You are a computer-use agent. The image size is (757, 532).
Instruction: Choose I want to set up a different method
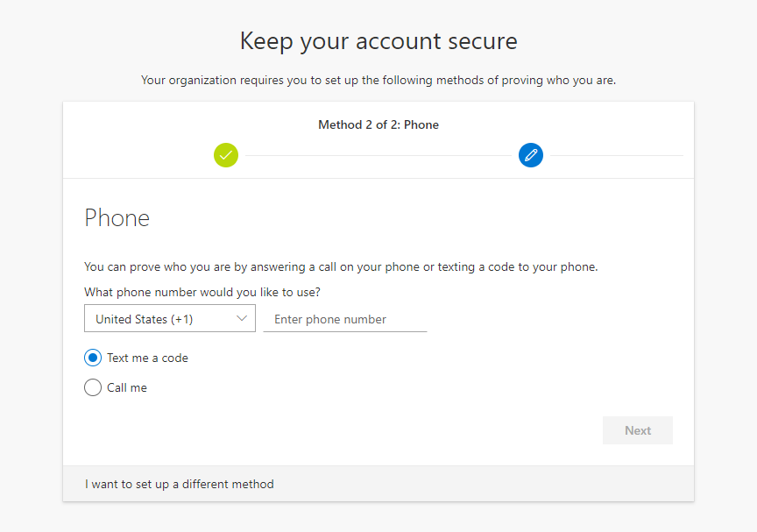tap(179, 484)
